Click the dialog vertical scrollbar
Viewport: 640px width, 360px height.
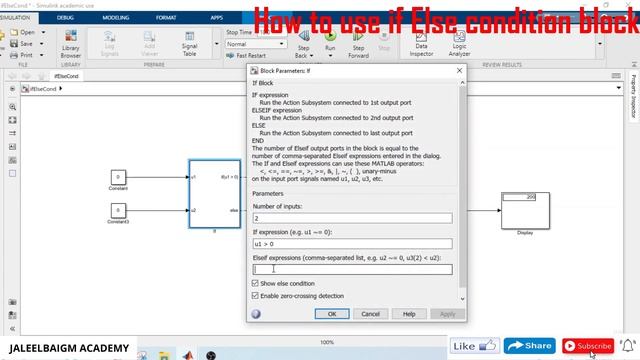(x=462, y=186)
